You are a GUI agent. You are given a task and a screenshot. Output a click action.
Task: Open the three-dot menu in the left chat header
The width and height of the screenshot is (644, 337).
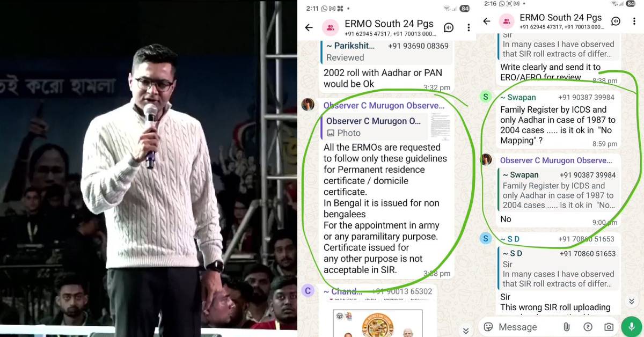click(469, 27)
